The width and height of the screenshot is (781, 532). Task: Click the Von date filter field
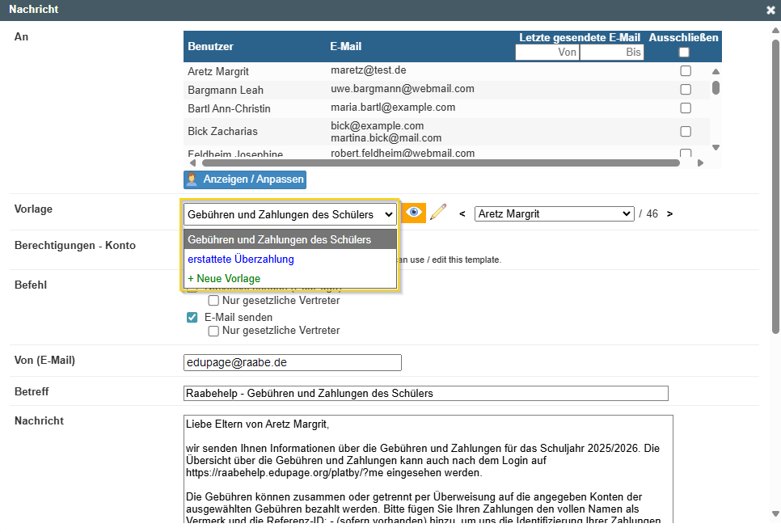pyautogui.click(x=547, y=53)
